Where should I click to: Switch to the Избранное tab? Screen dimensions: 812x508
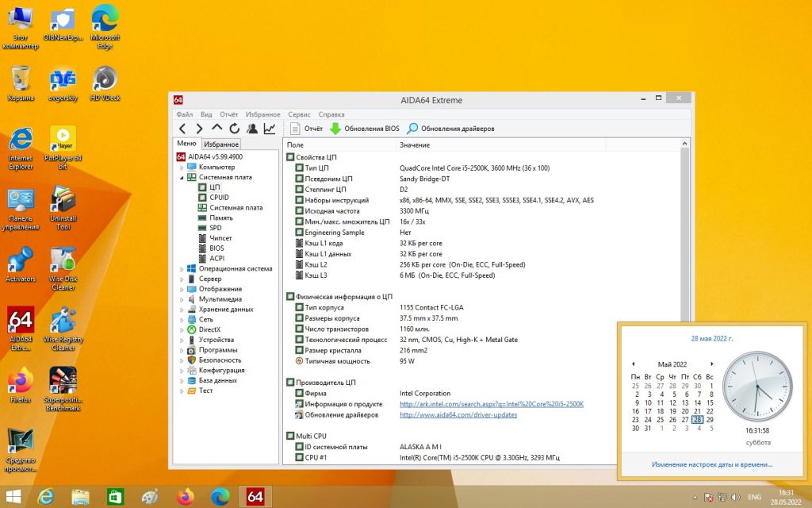point(221,144)
